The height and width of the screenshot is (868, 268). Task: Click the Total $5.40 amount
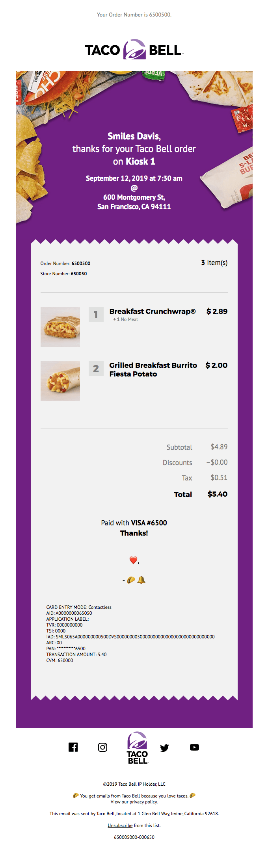[217, 494]
